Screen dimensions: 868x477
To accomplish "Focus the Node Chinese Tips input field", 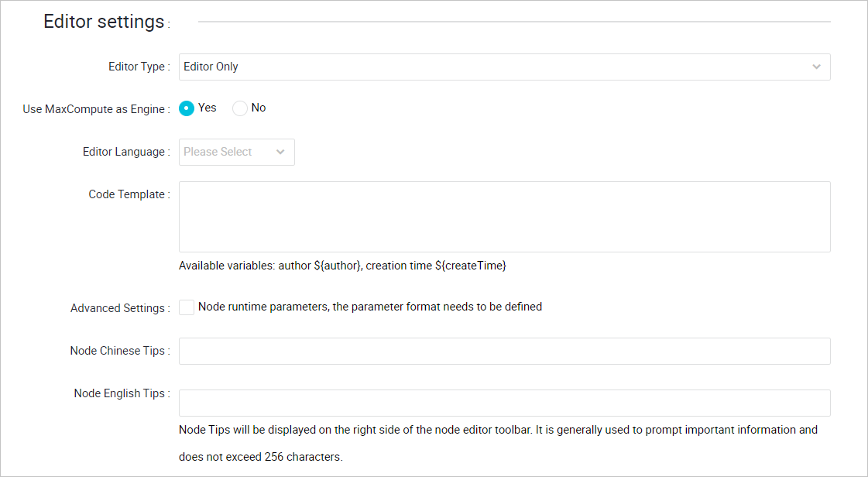I will coord(503,351).
